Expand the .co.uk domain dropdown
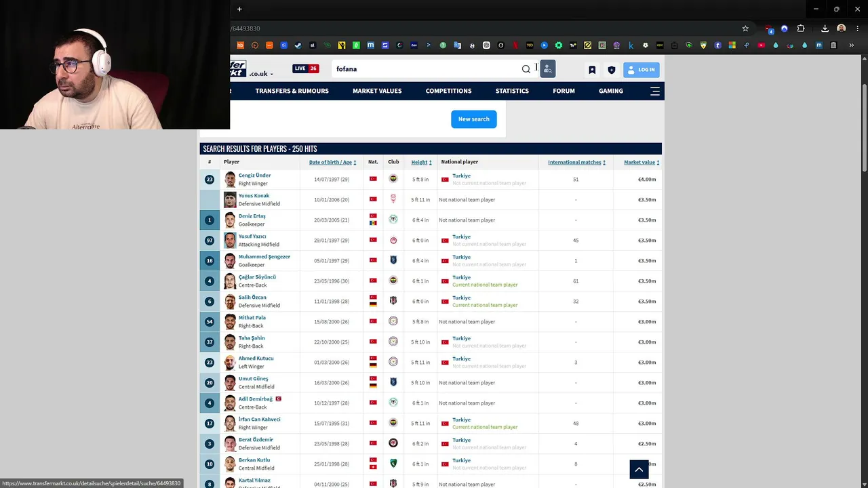Screen dimensions: 868x488 [261, 74]
